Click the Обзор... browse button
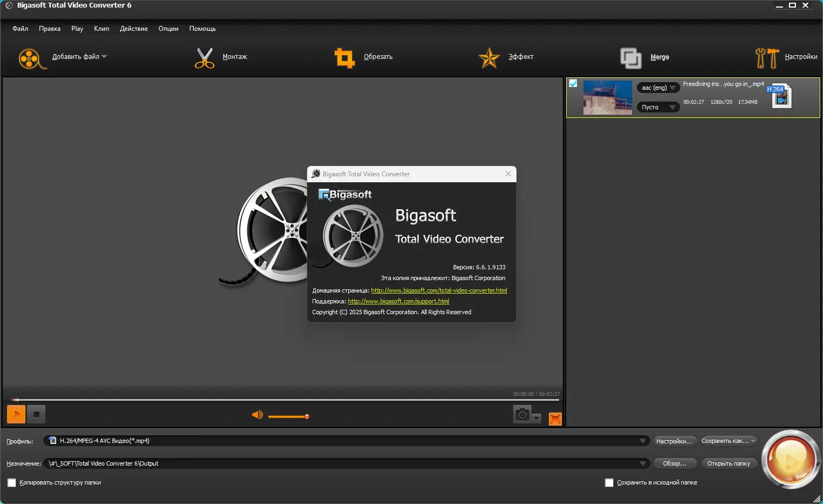 tap(674, 463)
